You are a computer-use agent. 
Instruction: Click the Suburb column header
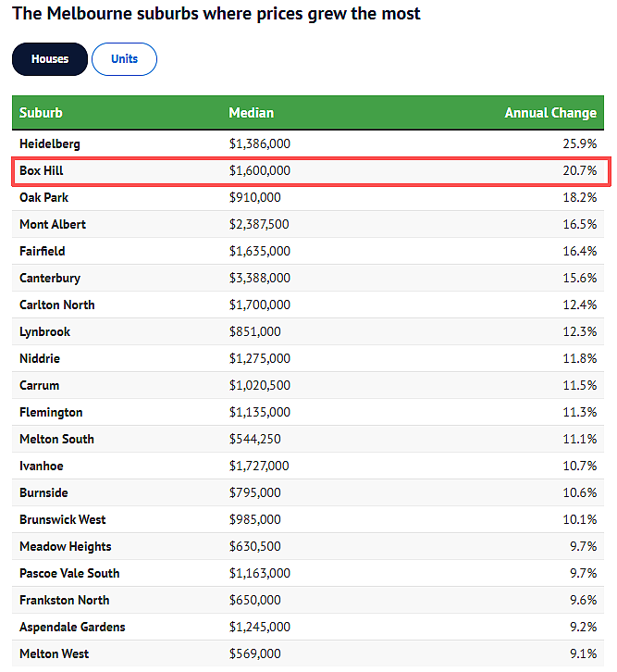[x=41, y=113]
